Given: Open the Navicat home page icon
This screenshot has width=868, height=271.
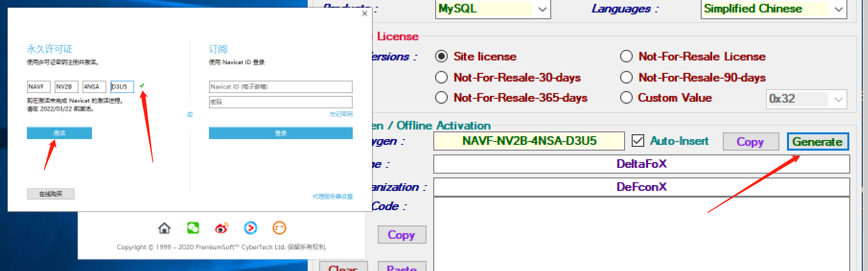Looking at the screenshot, I should pos(164,228).
